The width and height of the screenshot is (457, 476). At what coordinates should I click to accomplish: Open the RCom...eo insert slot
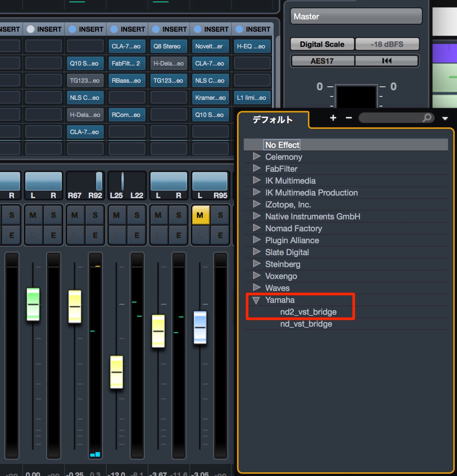tap(127, 115)
